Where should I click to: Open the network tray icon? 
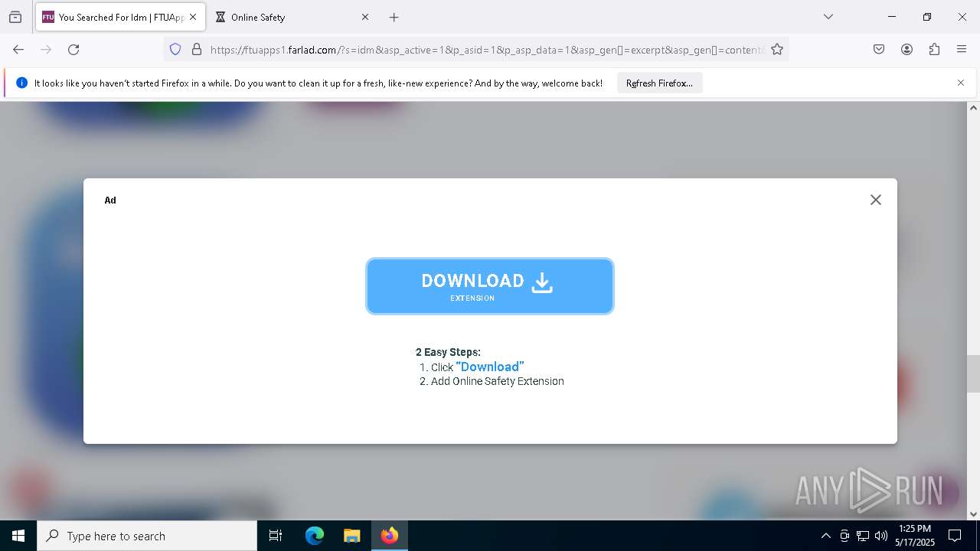coord(863,536)
